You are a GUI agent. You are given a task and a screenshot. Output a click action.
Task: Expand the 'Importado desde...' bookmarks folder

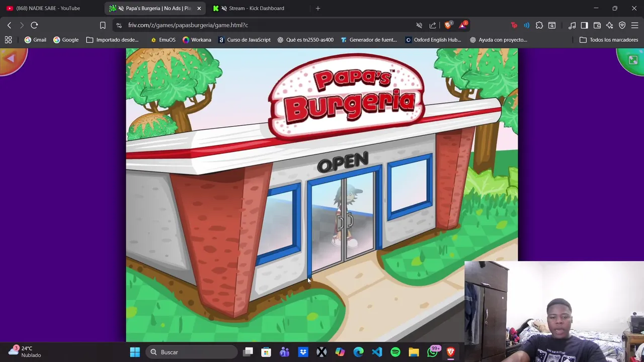(113, 40)
